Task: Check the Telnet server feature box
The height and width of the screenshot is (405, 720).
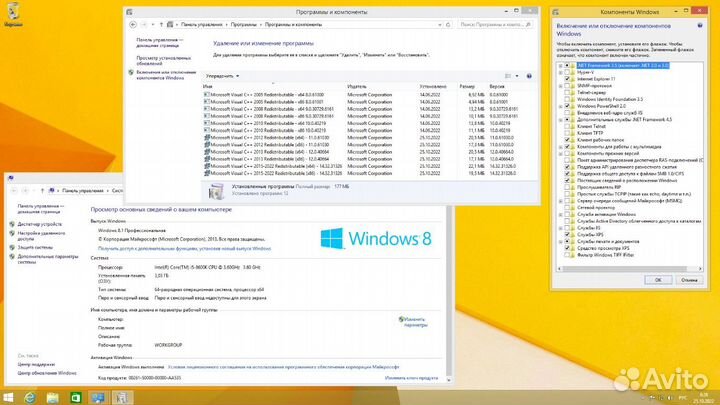Action: 567,92
